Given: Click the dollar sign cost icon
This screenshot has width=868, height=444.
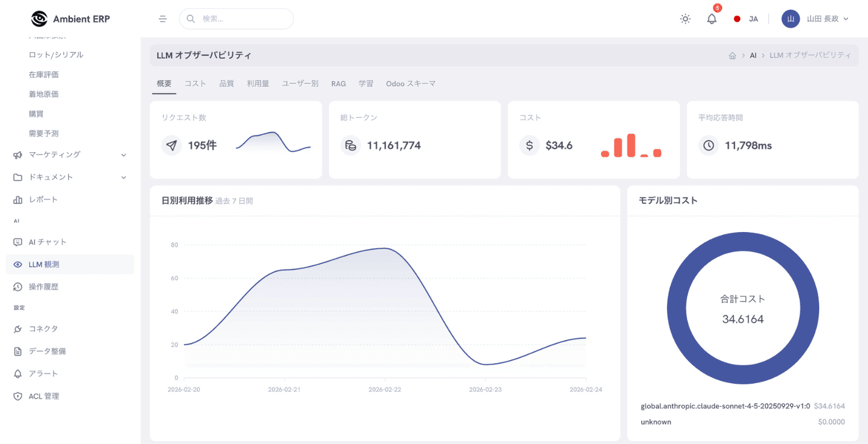Looking at the screenshot, I should pyautogui.click(x=529, y=145).
